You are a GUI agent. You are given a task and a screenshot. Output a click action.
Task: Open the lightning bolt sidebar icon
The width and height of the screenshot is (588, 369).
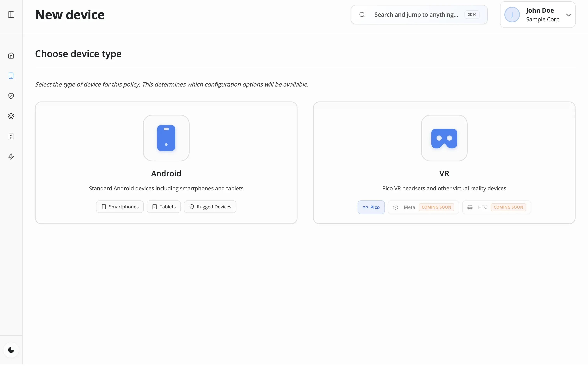(x=11, y=157)
